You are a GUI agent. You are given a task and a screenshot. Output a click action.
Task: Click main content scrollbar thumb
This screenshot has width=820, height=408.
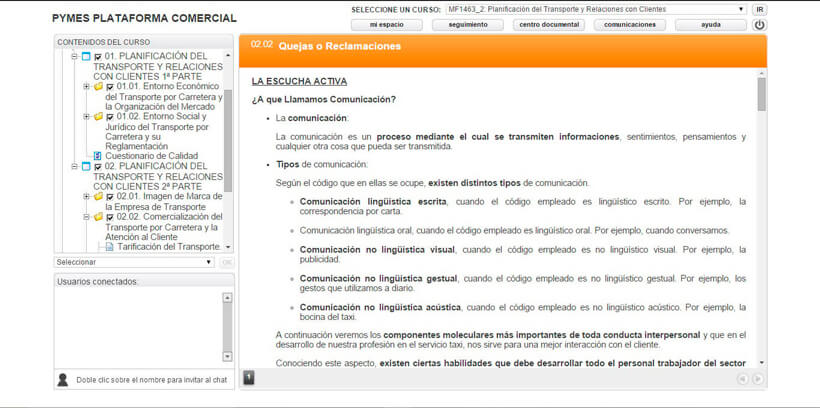(761, 94)
